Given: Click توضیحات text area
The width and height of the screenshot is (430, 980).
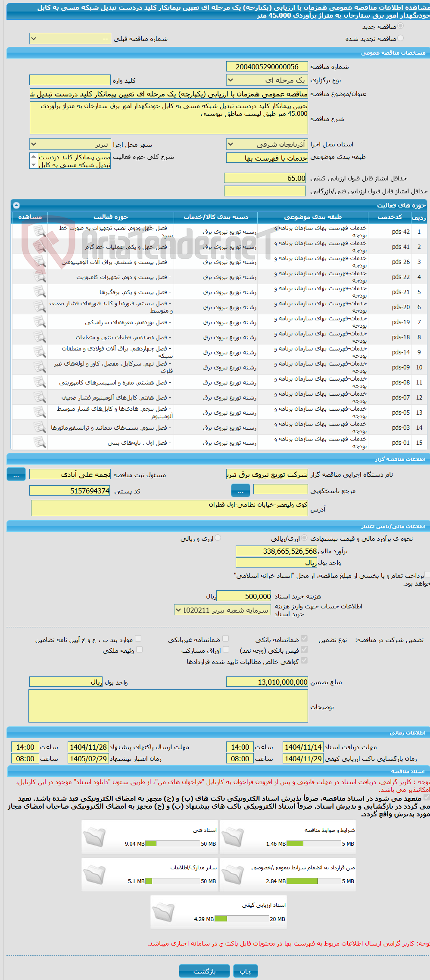Looking at the screenshot, I should click(168, 706).
